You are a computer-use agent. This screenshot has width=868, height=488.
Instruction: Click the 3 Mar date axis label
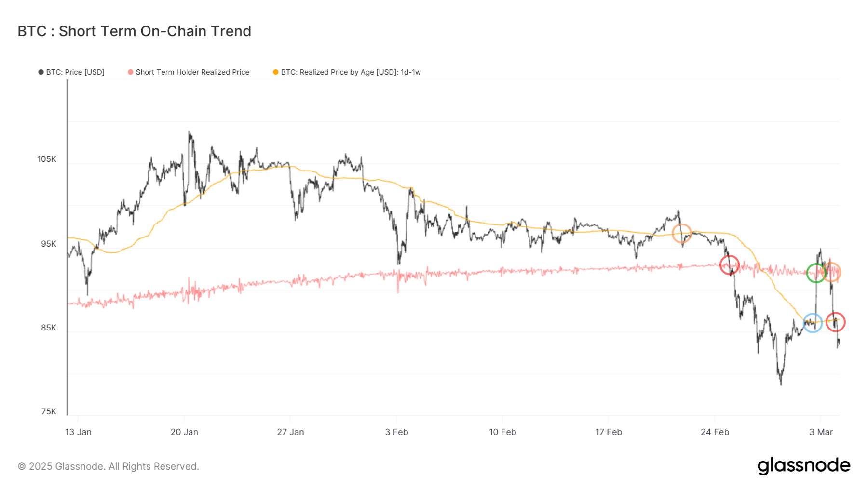(x=821, y=432)
